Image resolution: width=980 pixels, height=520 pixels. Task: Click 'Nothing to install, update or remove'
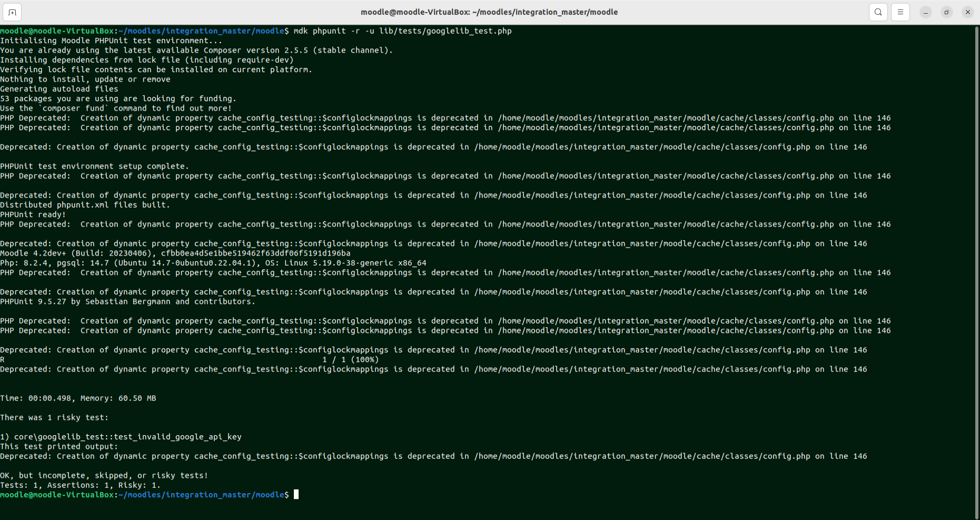click(x=85, y=80)
